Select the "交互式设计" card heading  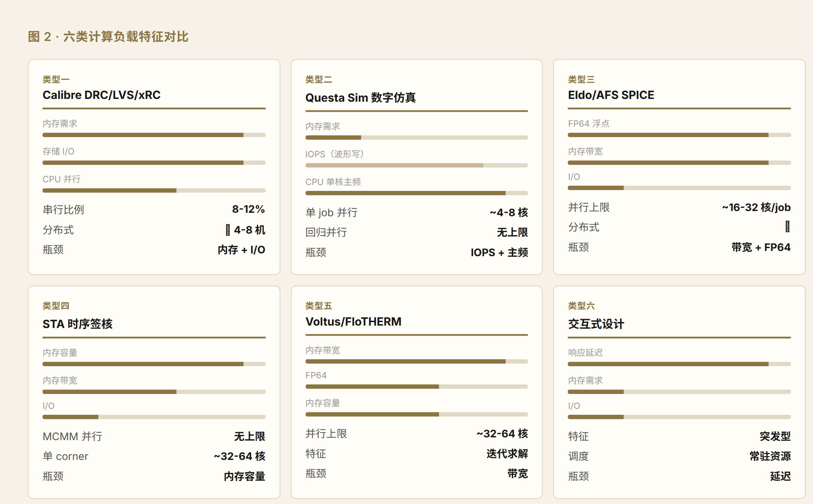(x=596, y=324)
